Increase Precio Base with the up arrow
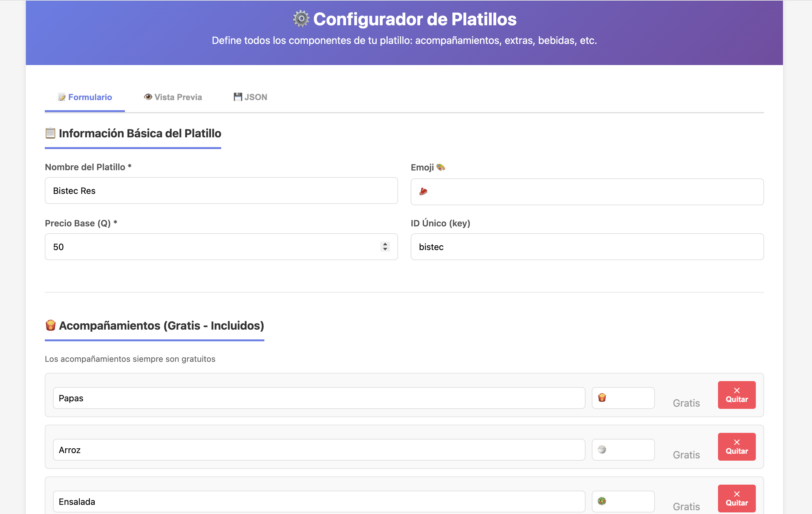 [385, 244]
